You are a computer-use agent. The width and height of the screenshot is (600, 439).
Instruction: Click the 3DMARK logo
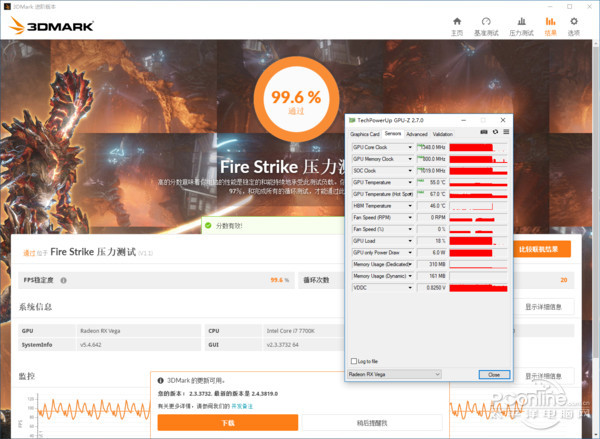click(51, 26)
